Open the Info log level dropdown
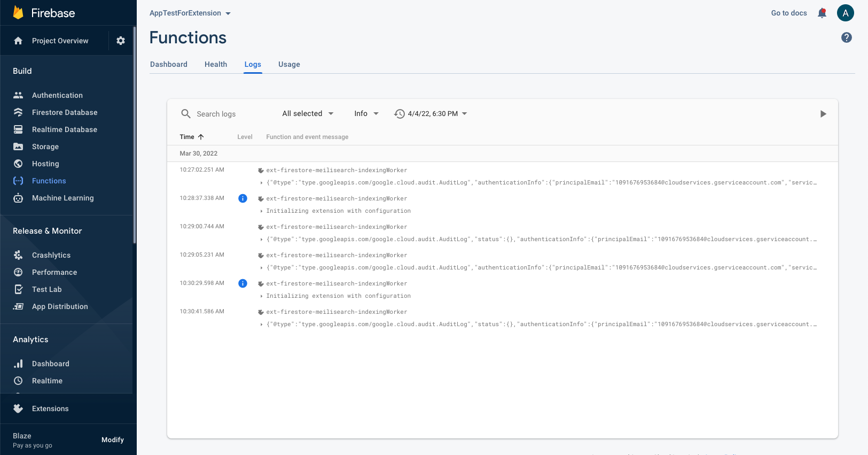868x455 pixels. [366, 113]
